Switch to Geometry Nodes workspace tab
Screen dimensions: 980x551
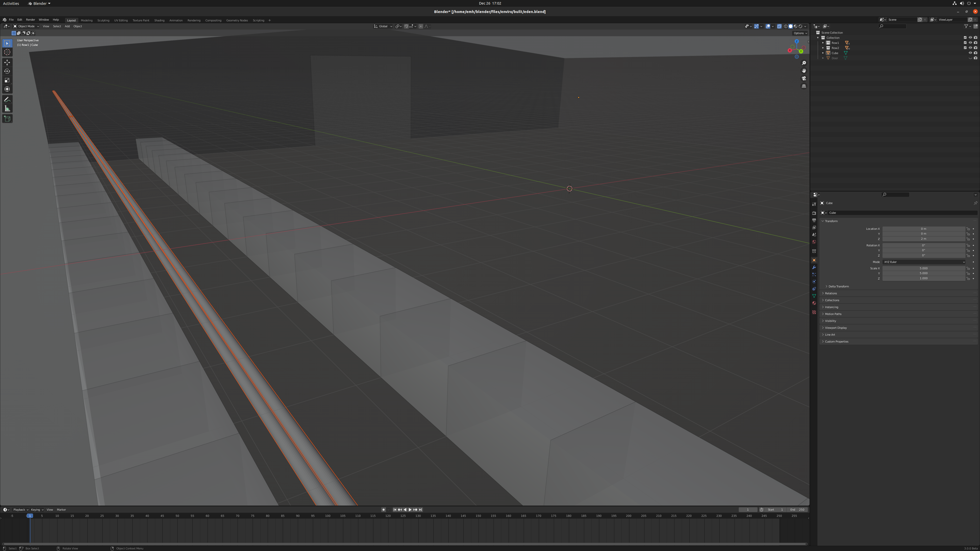[x=237, y=20]
